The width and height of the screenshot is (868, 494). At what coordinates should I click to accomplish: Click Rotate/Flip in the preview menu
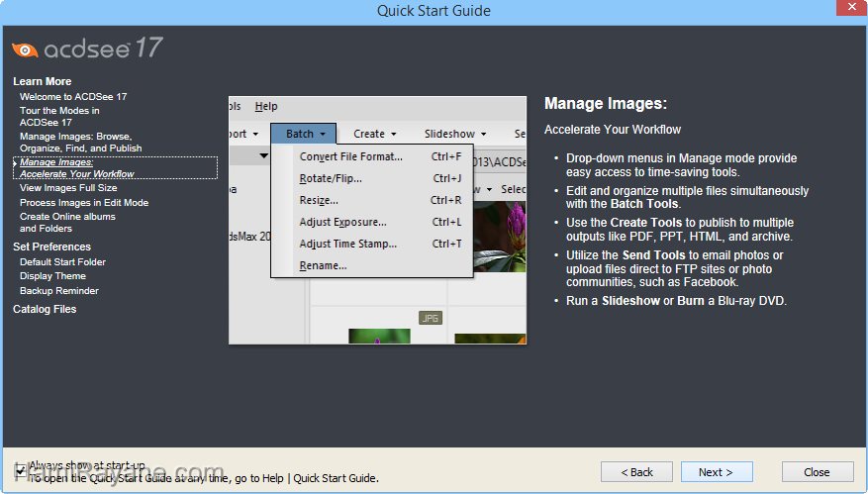tap(380, 178)
